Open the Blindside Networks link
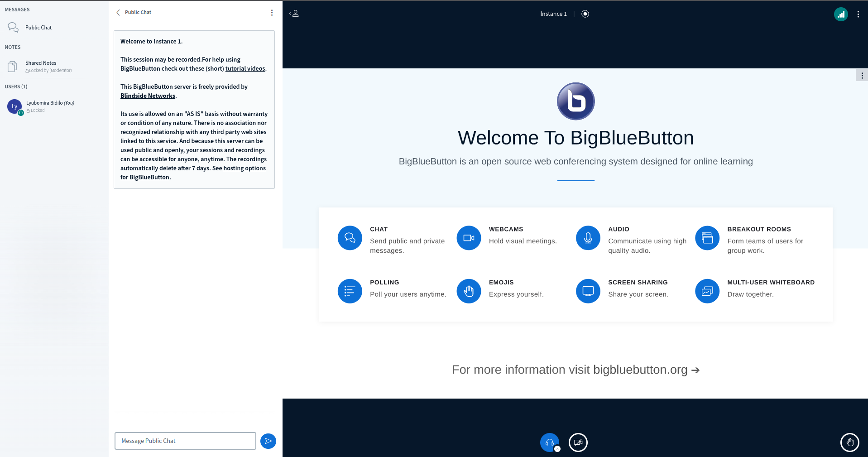Image resolution: width=868 pixels, height=457 pixels. click(x=148, y=96)
